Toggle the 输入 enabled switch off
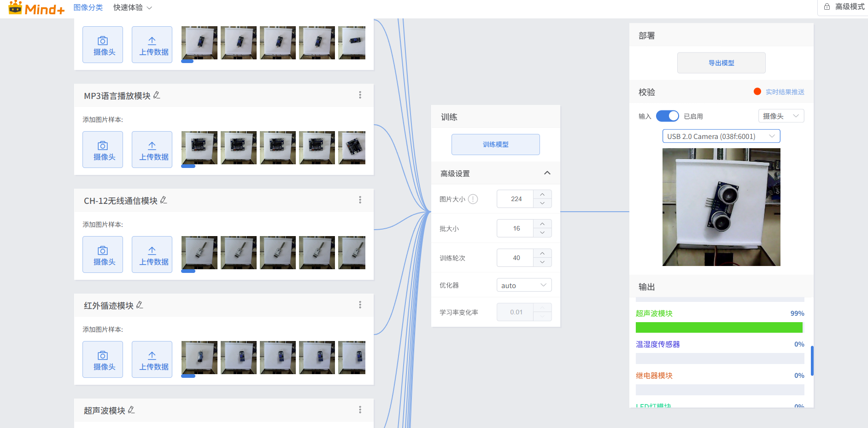Screen dimensions: 868x428 coord(667,116)
